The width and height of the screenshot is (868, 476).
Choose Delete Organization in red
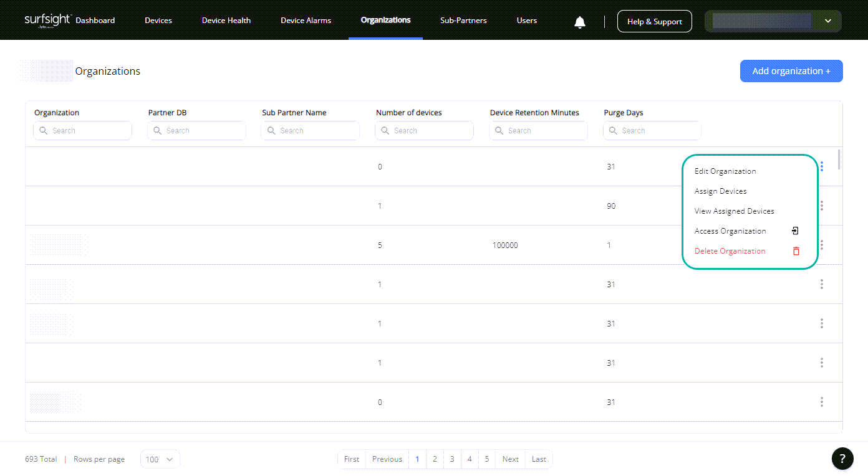click(730, 251)
